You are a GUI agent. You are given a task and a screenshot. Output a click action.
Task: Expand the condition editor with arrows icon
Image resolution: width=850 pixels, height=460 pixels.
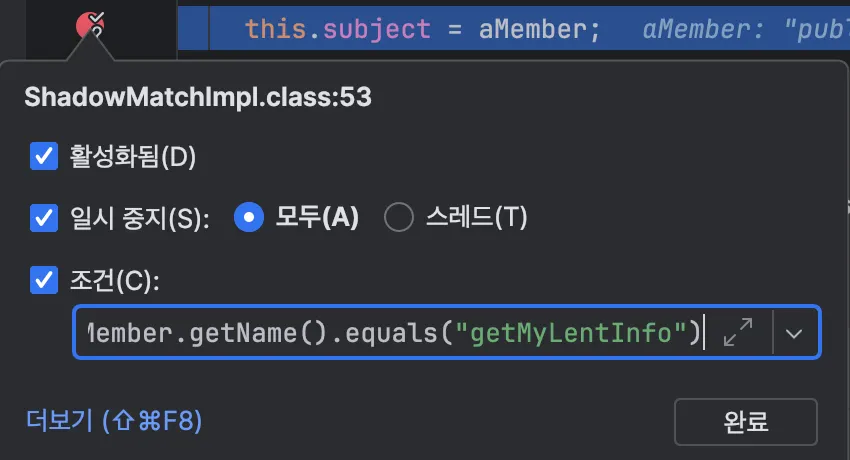coord(738,332)
